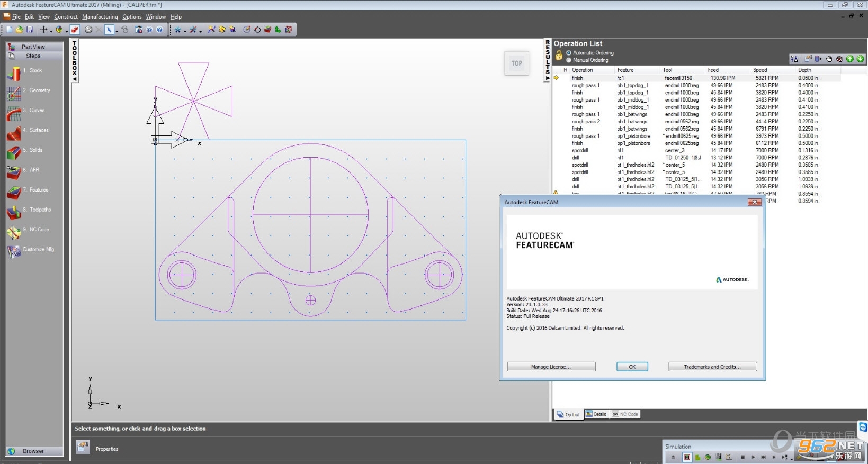Open pan view tool dropdown arrow
Screen dimensions: 868x464
point(51,31)
